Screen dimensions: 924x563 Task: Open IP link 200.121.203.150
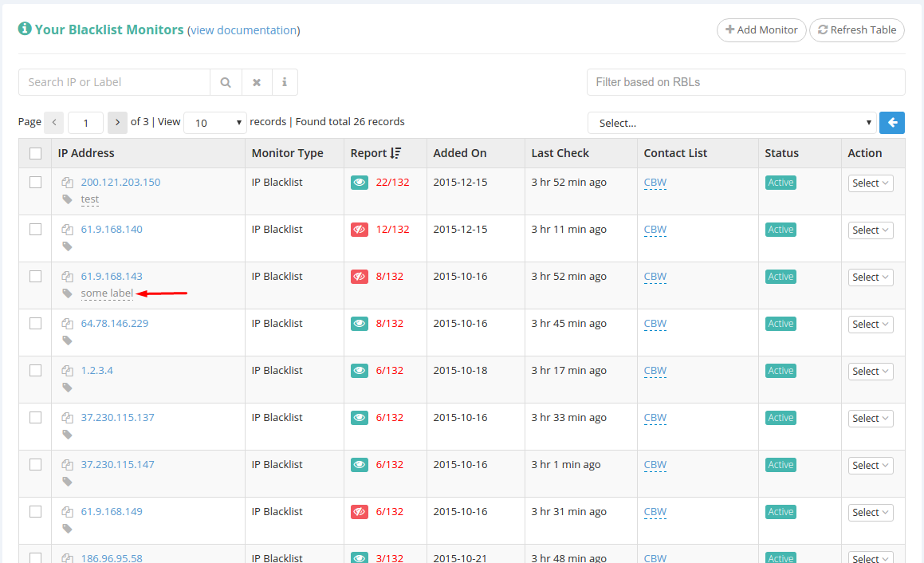tap(120, 182)
